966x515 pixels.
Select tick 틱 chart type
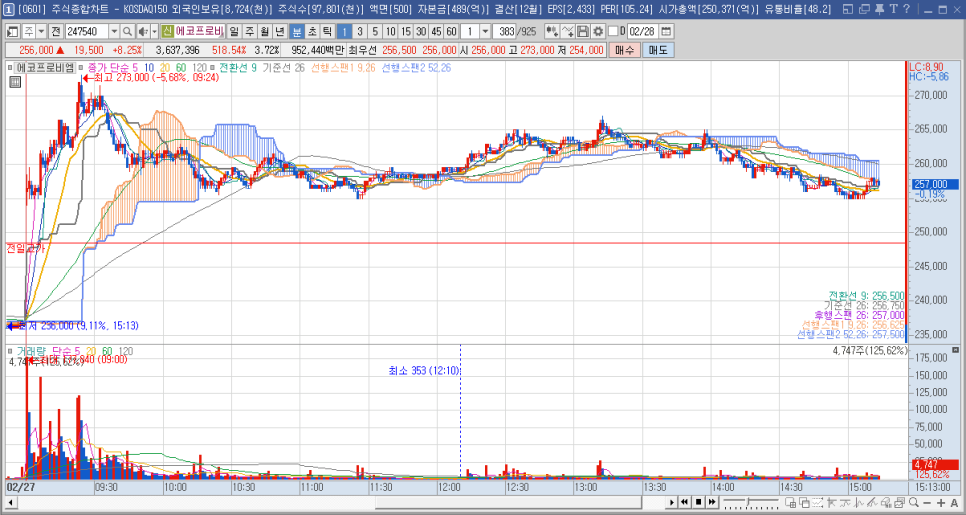[327, 31]
